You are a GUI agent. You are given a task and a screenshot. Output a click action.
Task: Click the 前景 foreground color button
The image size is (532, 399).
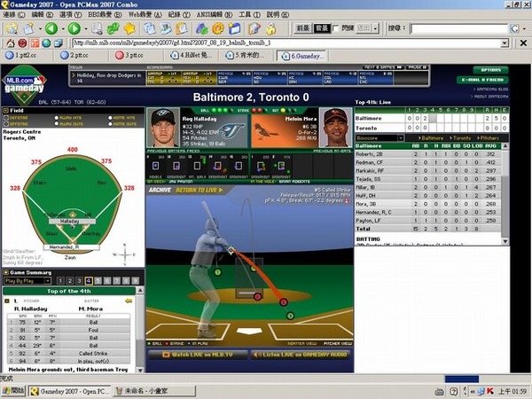pyautogui.click(x=302, y=28)
